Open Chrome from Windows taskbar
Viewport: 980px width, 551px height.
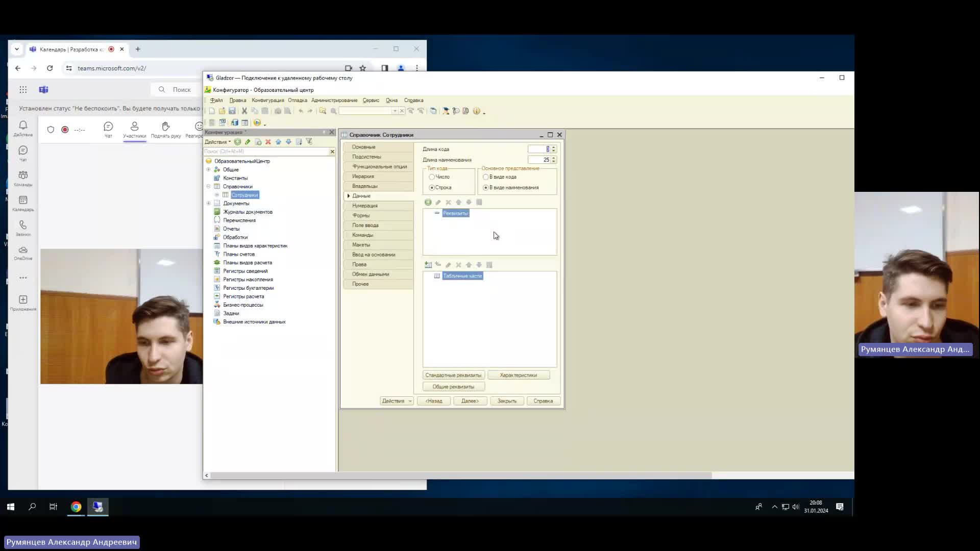point(76,507)
